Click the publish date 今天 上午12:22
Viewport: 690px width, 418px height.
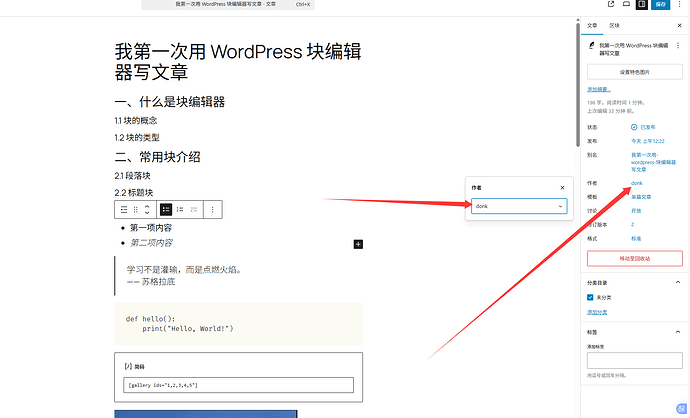click(648, 141)
